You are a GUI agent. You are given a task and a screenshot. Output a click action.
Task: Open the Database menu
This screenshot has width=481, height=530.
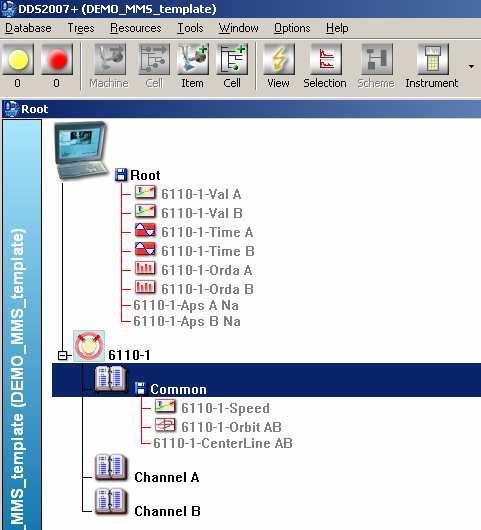(x=28, y=28)
